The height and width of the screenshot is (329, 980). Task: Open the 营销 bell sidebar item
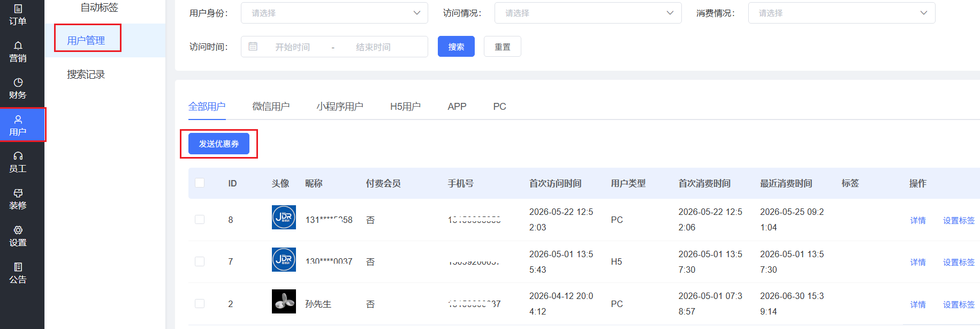point(18,51)
